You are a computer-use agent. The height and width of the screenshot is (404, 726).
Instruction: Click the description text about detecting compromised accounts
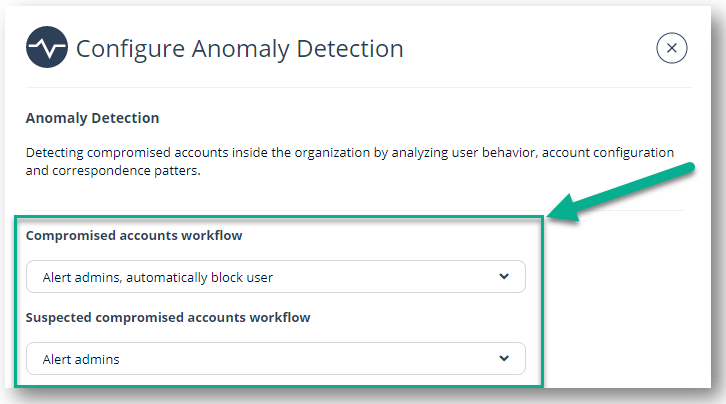(x=350, y=162)
